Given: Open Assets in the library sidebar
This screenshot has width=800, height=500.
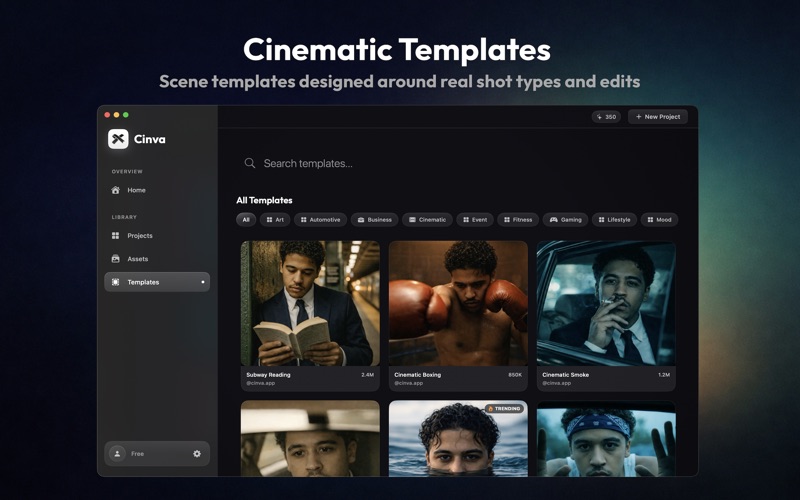Looking at the screenshot, I should click(157, 259).
